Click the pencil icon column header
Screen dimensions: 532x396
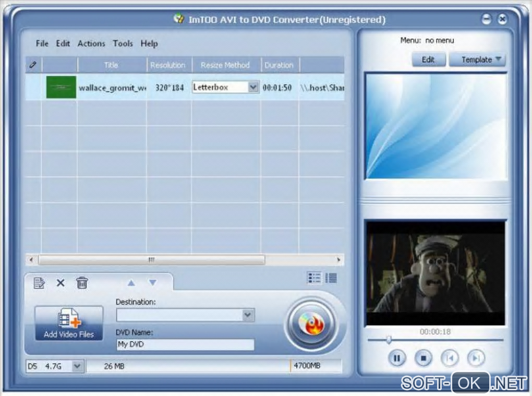[33, 65]
